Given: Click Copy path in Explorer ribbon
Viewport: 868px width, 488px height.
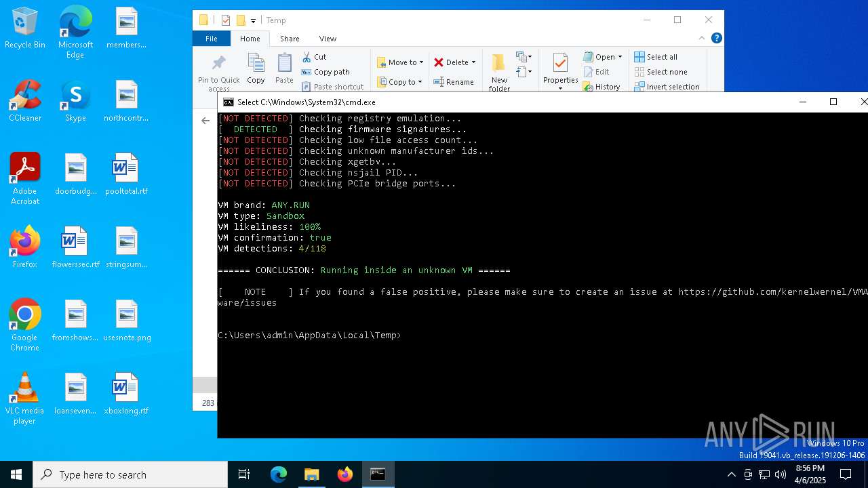Looking at the screenshot, I should (x=325, y=72).
